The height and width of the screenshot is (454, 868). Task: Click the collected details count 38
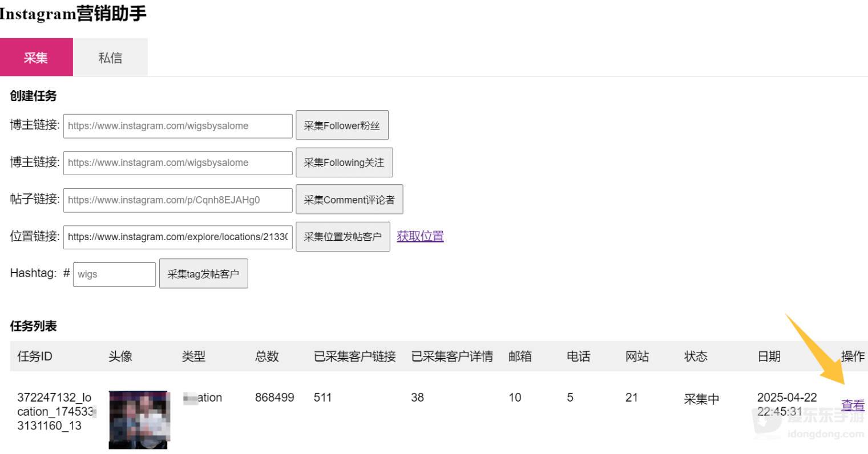[418, 398]
